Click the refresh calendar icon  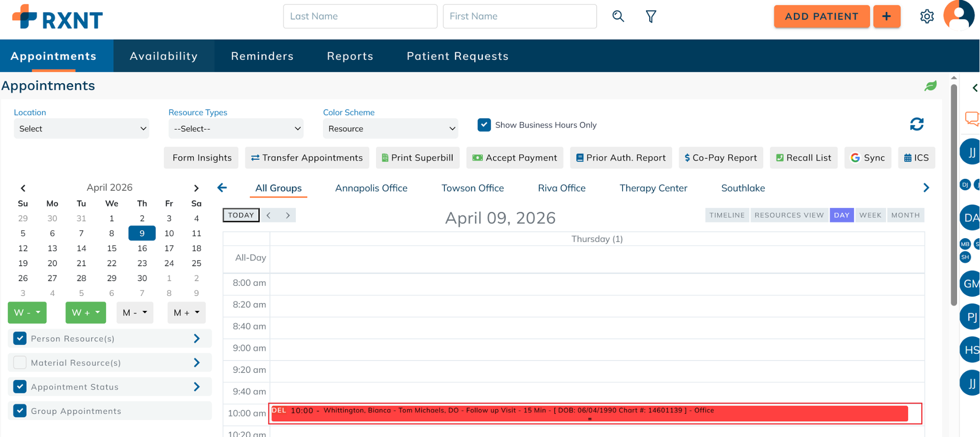point(916,124)
